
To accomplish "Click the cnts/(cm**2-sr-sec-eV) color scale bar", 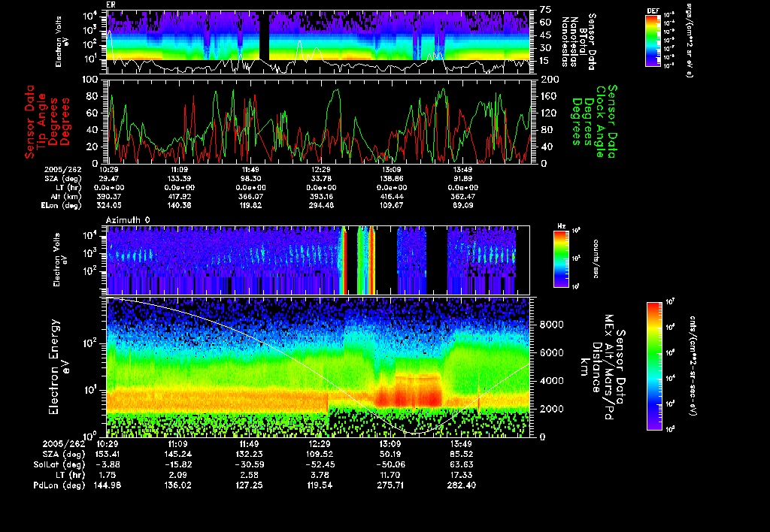I will click(654, 366).
